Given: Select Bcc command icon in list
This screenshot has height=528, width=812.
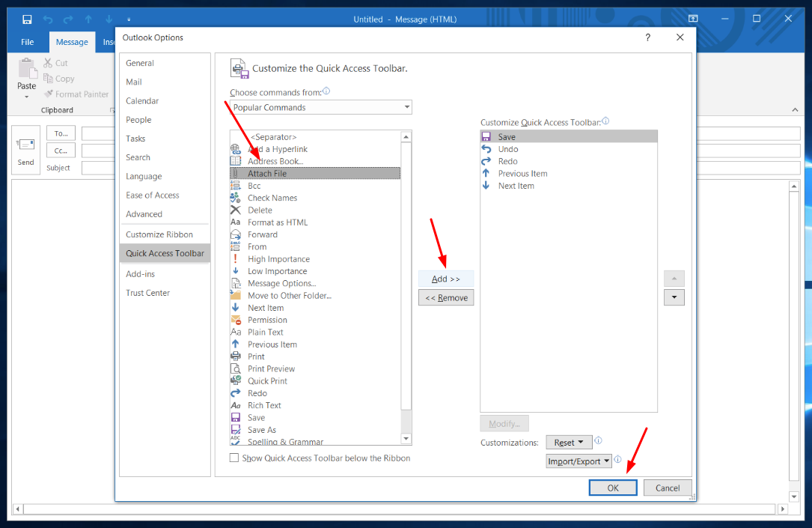Looking at the screenshot, I should 236,186.
